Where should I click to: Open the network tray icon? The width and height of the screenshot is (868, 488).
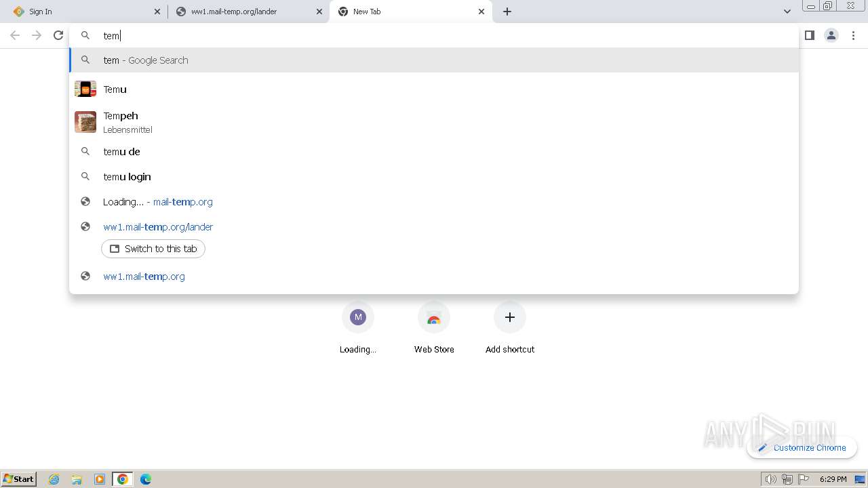click(x=787, y=479)
